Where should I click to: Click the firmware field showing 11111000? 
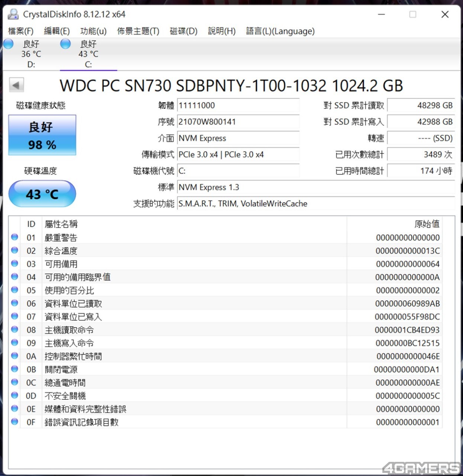tap(239, 106)
